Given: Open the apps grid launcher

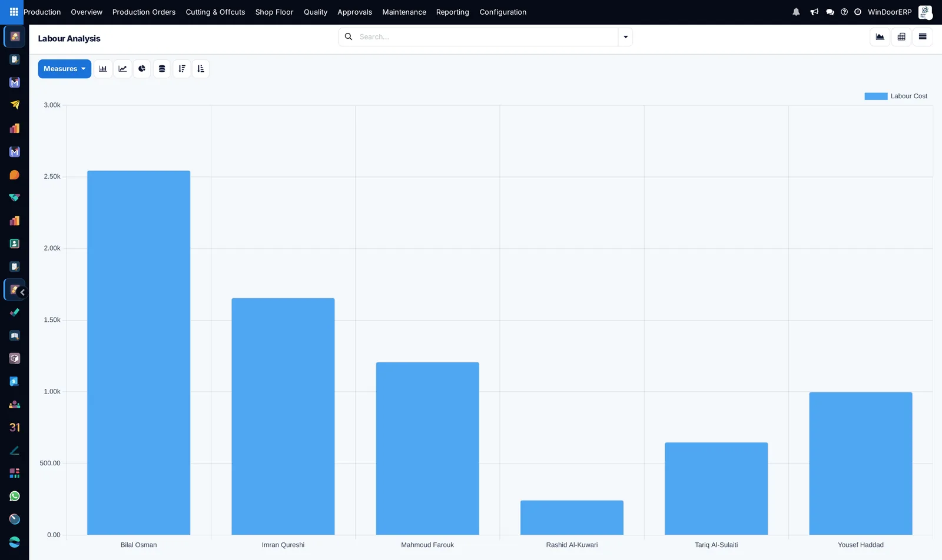Looking at the screenshot, I should 14,12.
